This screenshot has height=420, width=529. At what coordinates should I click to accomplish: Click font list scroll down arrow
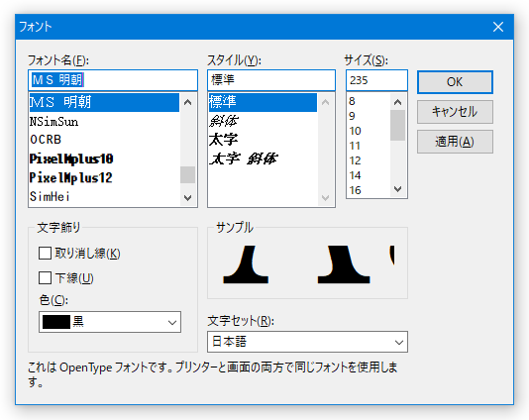pyautogui.click(x=188, y=198)
